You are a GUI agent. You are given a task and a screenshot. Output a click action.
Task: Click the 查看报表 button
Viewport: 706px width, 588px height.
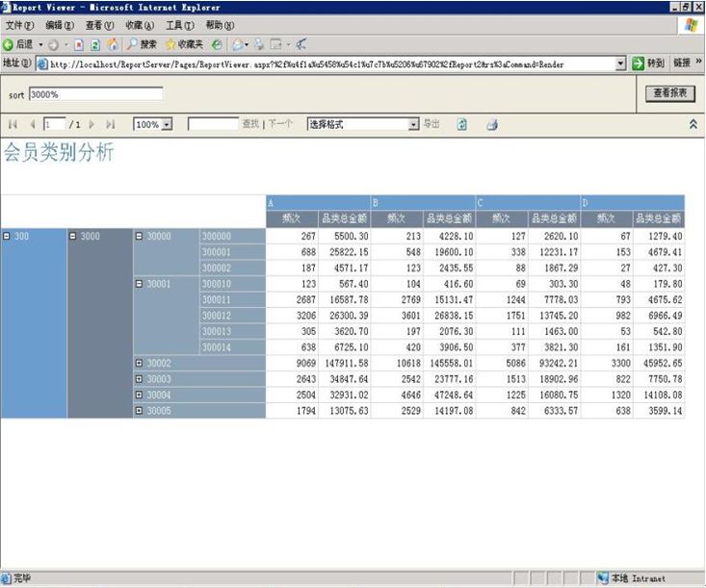tap(670, 93)
